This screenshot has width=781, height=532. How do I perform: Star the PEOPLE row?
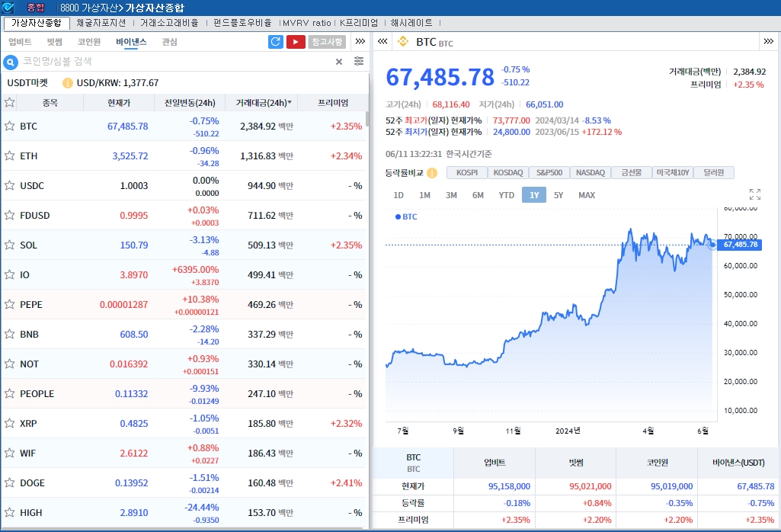(9, 393)
